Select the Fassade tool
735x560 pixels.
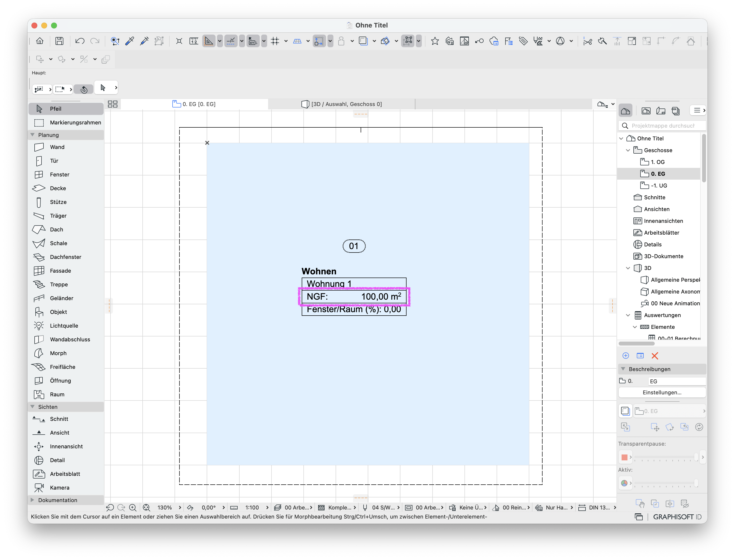click(x=66, y=271)
